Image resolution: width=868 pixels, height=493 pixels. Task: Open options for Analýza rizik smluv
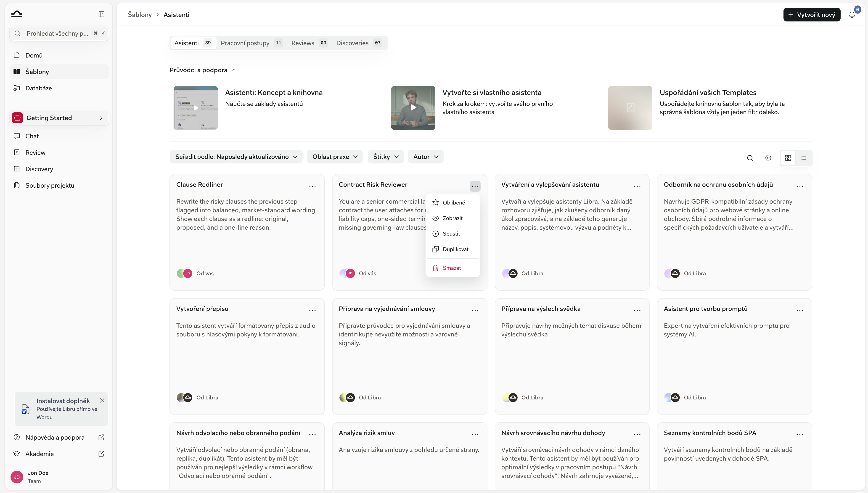tap(475, 434)
